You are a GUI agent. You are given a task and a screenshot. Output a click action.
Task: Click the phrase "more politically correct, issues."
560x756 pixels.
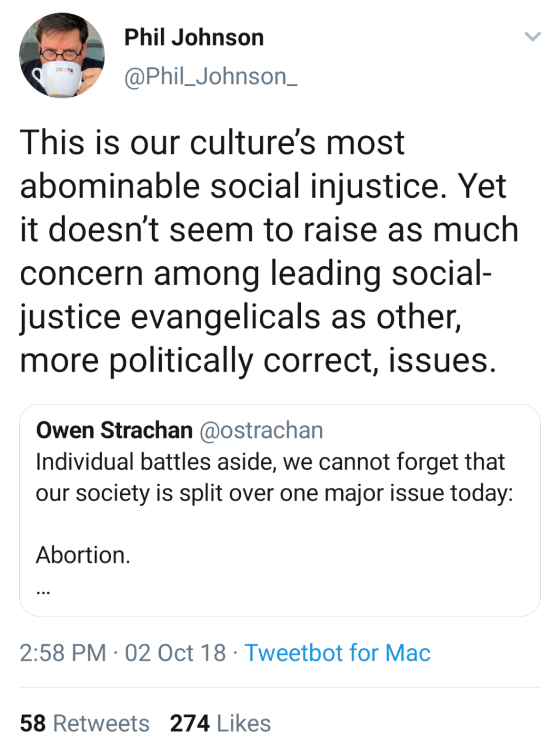pos(257,360)
